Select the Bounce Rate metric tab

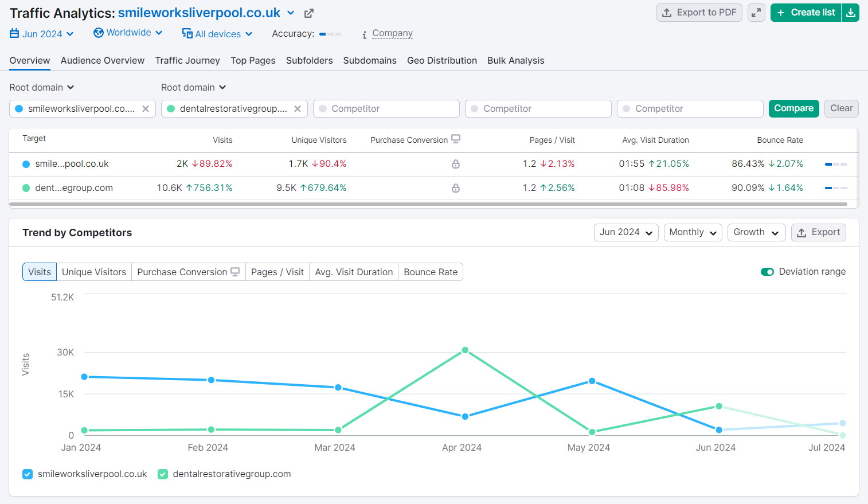pos(431,272)
